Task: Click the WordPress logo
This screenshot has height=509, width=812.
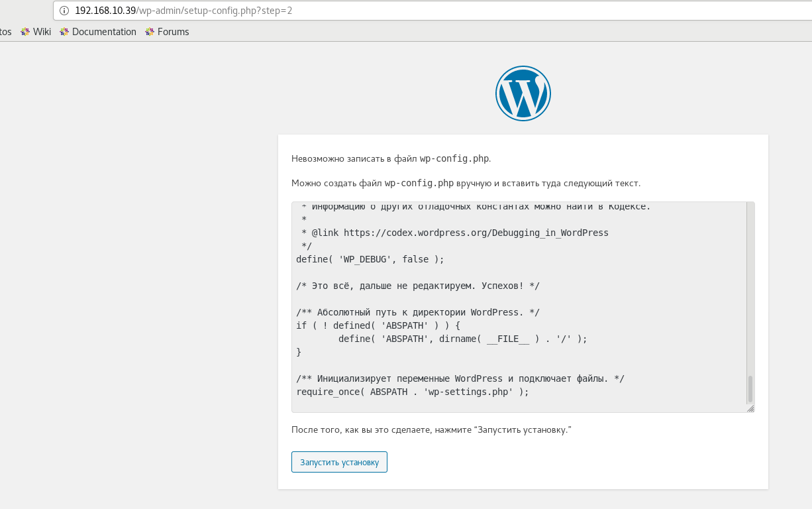Action: coord(523,93)
